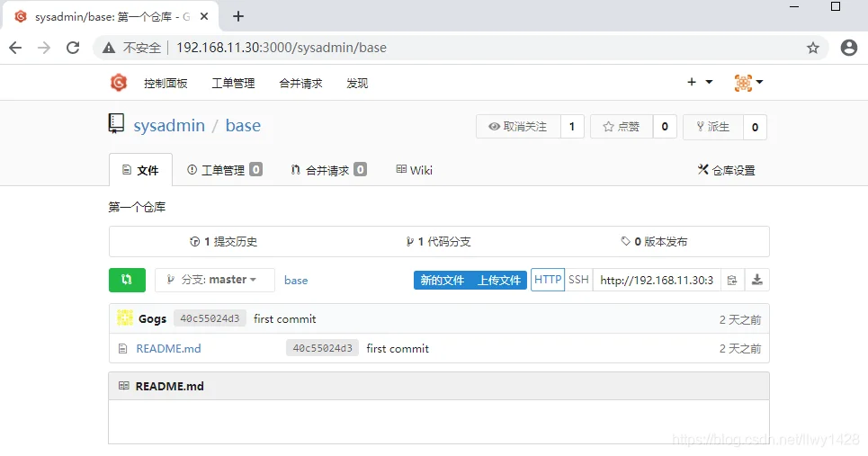Close the sysadmin/base browser tab
The image size is (868, 456).
click(x=204, y=16)
